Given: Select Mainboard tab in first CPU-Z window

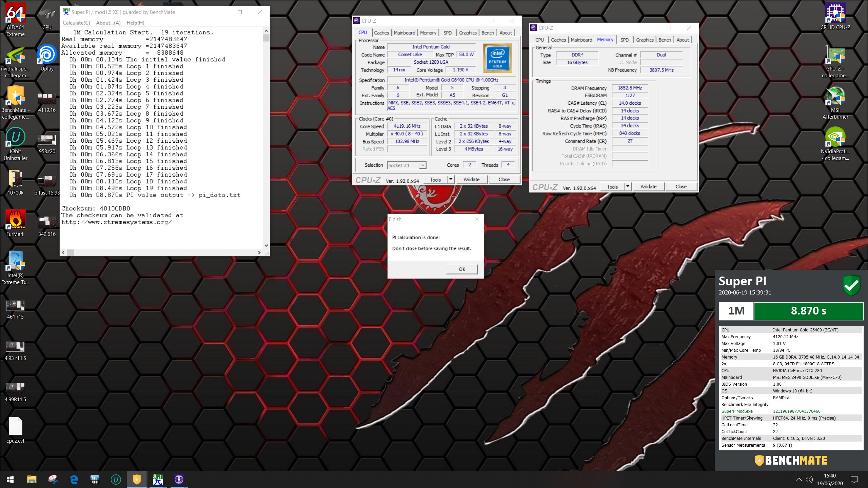Looking at the screenshot, I should coord(404,33).
